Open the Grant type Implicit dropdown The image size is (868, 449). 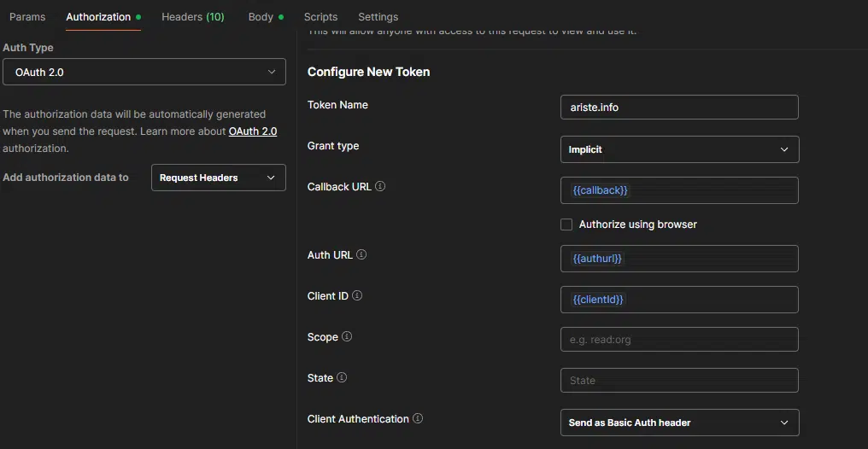[x=679, y=149]
